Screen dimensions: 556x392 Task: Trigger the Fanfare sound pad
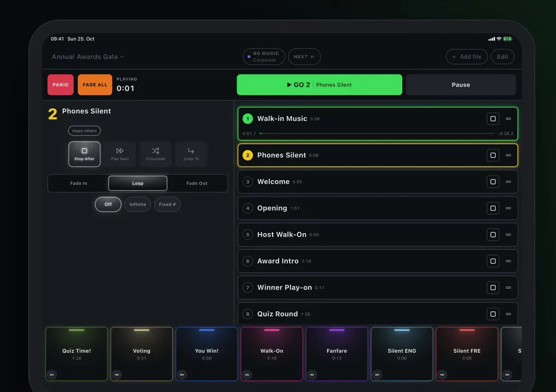[337, 354]
